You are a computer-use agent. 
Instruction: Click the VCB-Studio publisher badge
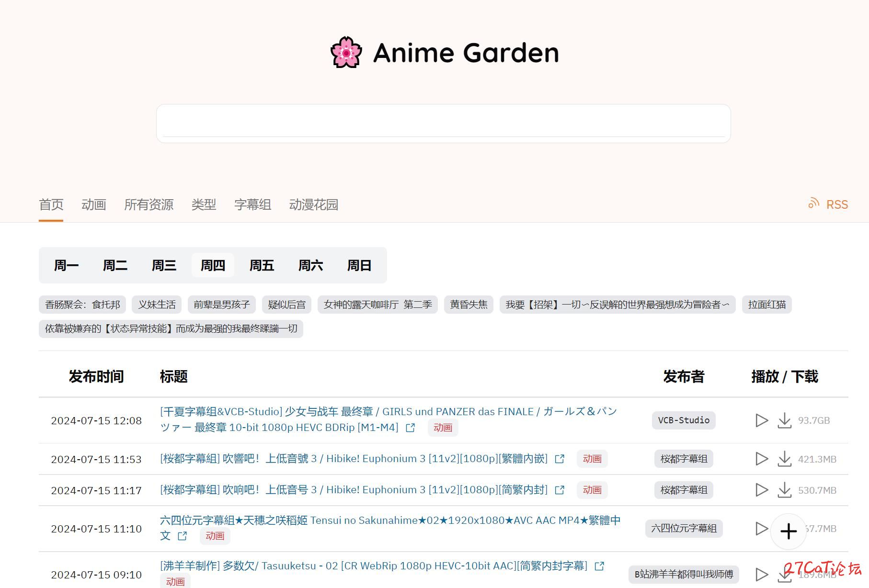684,420
